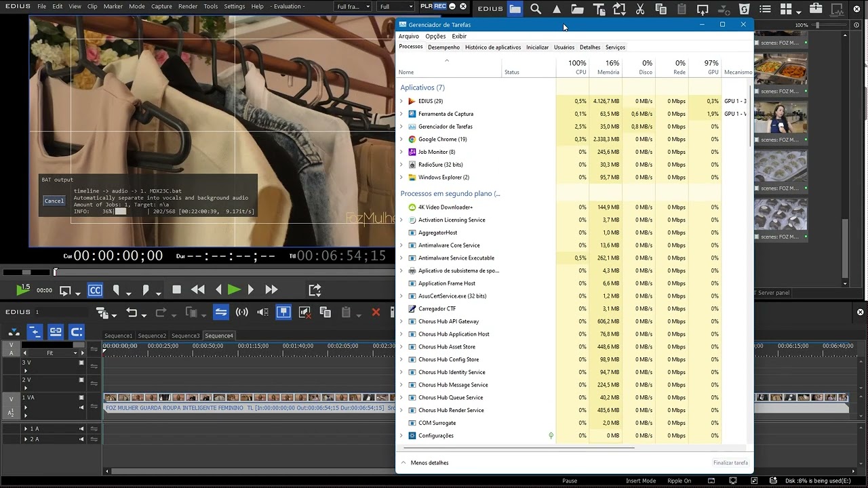Open the Desempenho tab in Task Manager
Viewport: 868px width, 488px height.
point(443,47)
